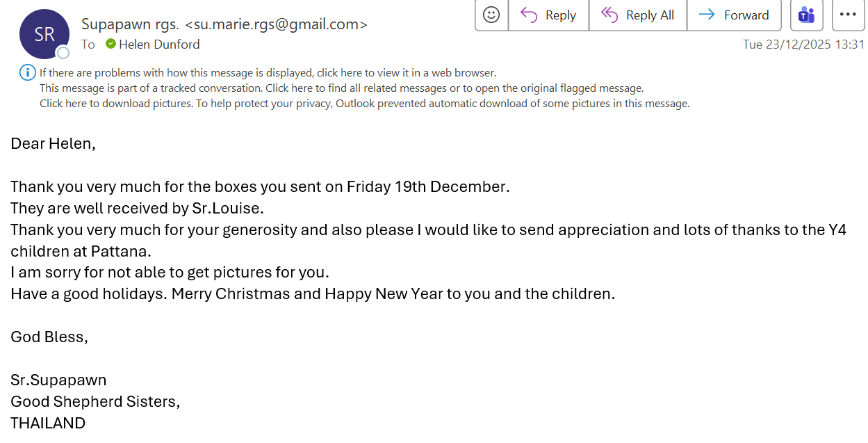Click the word THAILAND in the signature

[x=48, y=423]
